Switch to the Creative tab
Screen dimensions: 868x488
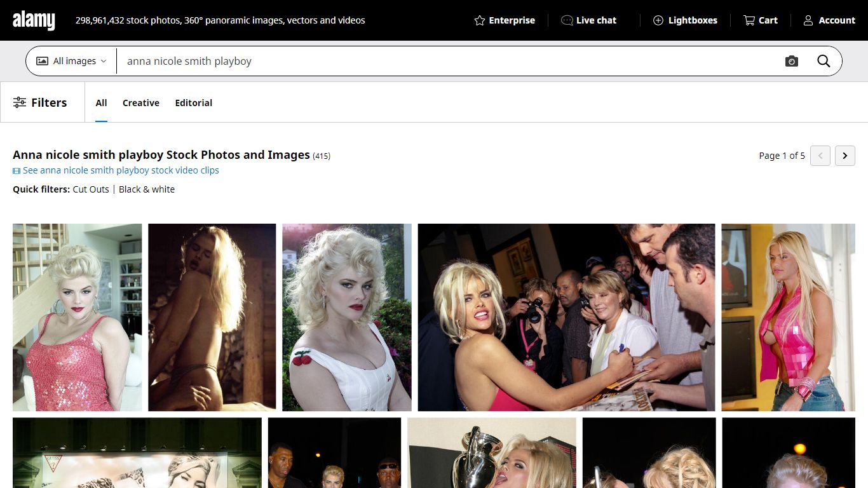141,103
